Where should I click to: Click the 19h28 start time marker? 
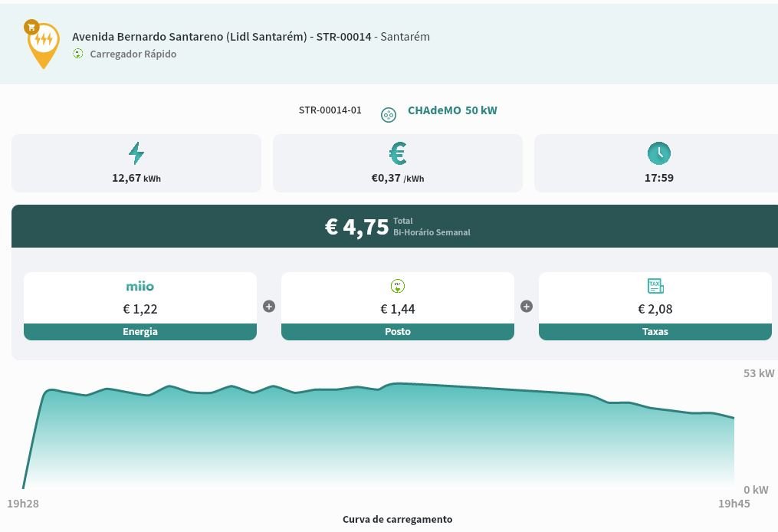pos(23,504)
